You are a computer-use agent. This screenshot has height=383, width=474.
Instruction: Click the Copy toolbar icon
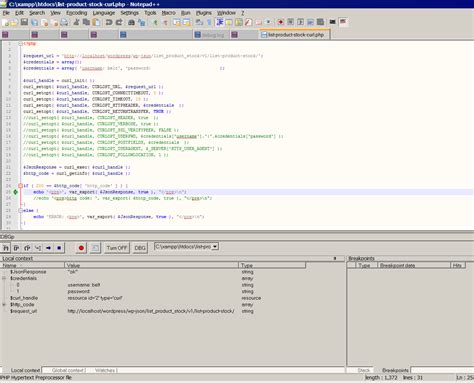tap(86, 22)
